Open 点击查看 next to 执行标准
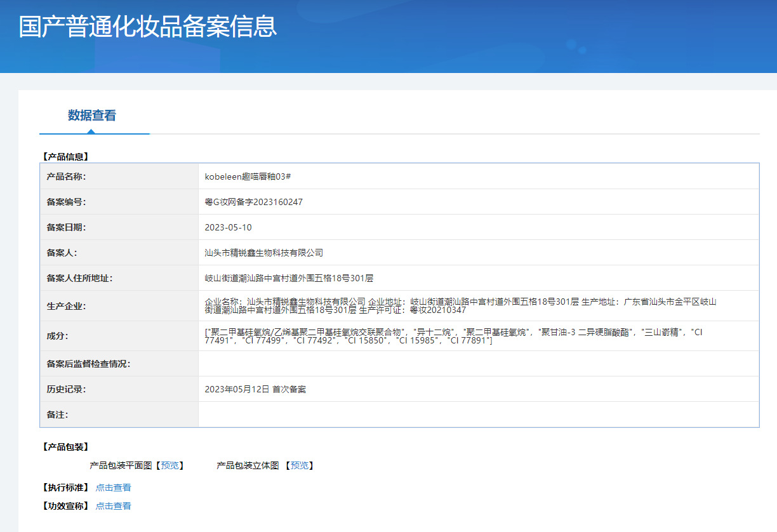The image size is (777, 532). pyautogui.click(x=114, y=488)
